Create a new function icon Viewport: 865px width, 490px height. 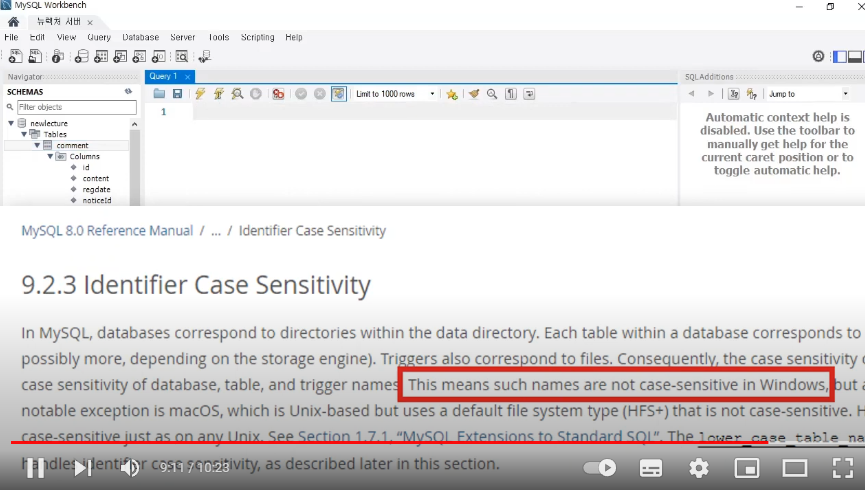point(158,56)
